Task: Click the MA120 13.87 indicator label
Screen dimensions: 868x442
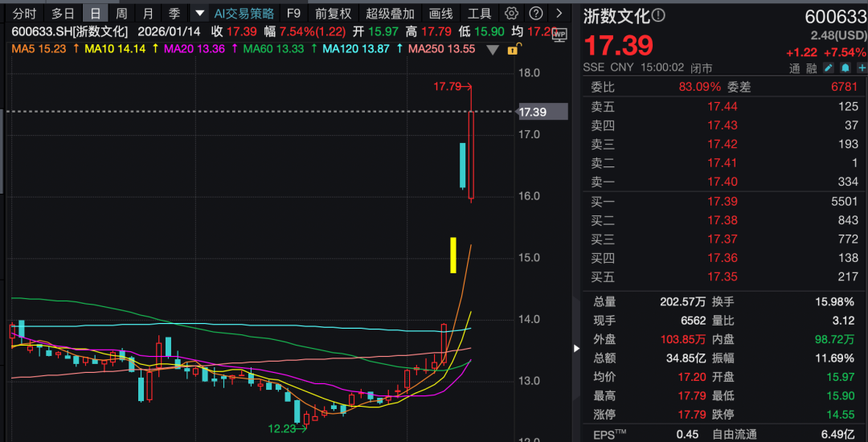Action: 356,49
